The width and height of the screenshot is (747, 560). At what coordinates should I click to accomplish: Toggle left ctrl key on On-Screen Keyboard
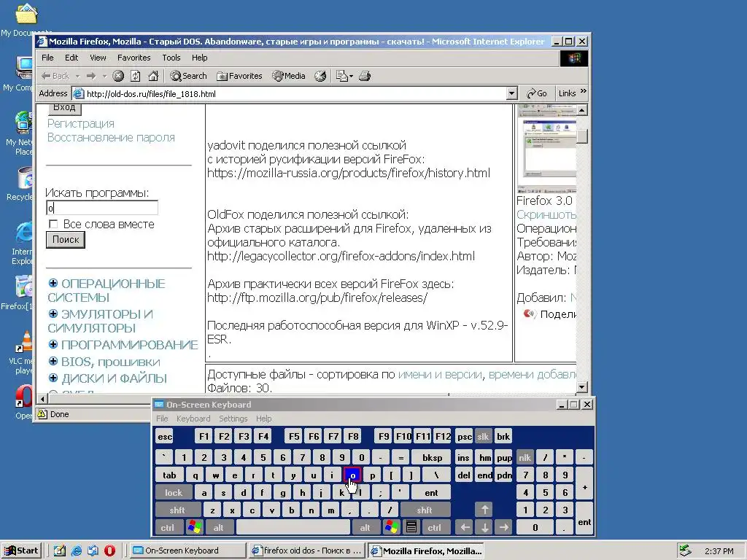pyautogui.click(x=167, y=528)
